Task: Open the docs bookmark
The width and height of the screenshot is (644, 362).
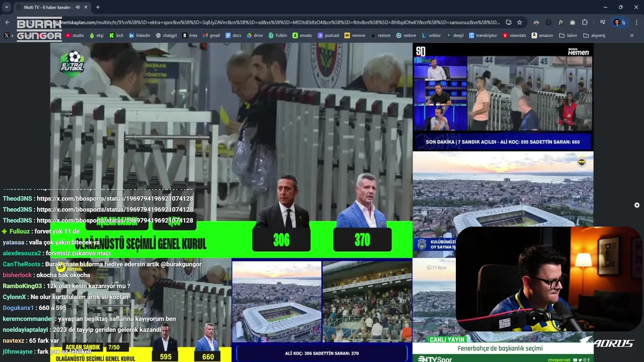Action: click(233, 36)
